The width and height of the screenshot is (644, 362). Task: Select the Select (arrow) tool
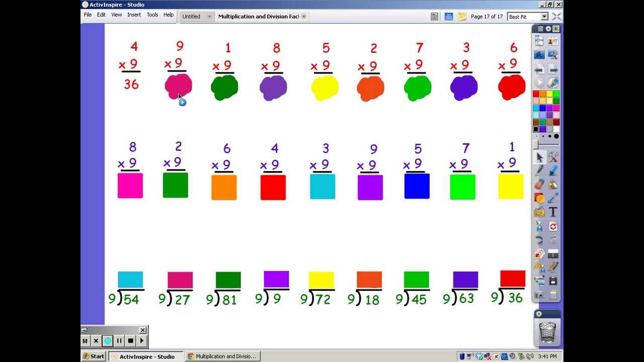click(x=539, y=157)
